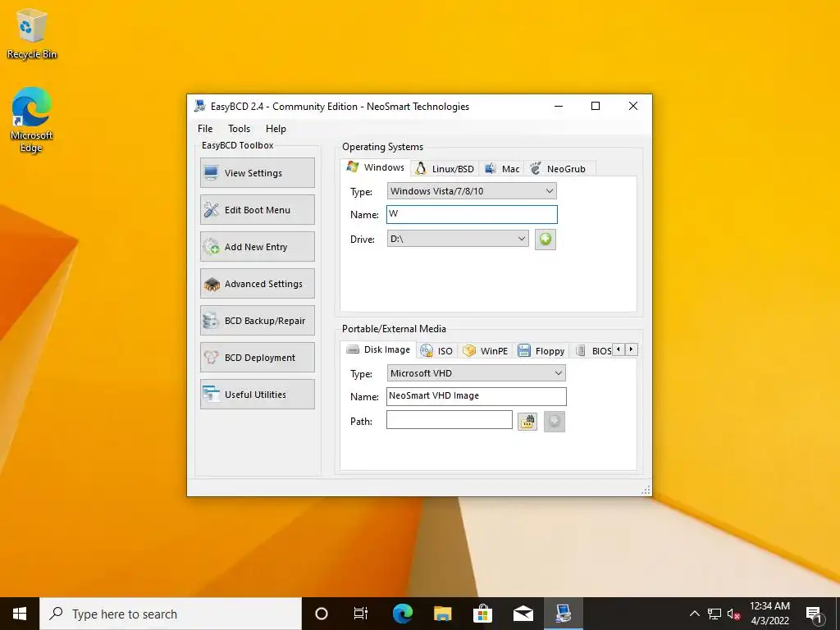Viewport: 840px width, 630px height.
Task: Expand the Windows Vista/7/8/10 Type dropdown
Action: click(x=472, y=190)
